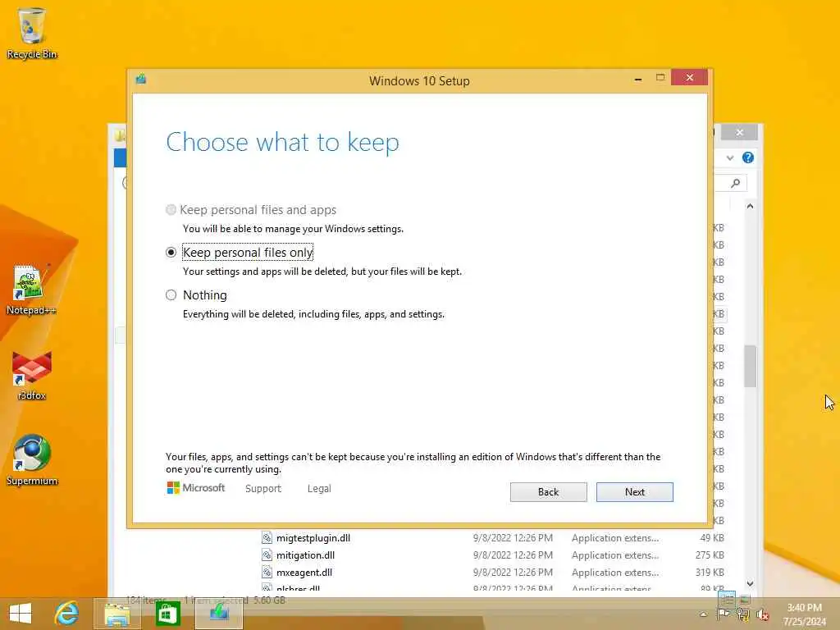Click the Next button in Setup
The image size is (840, 630).
click(635, 492)
